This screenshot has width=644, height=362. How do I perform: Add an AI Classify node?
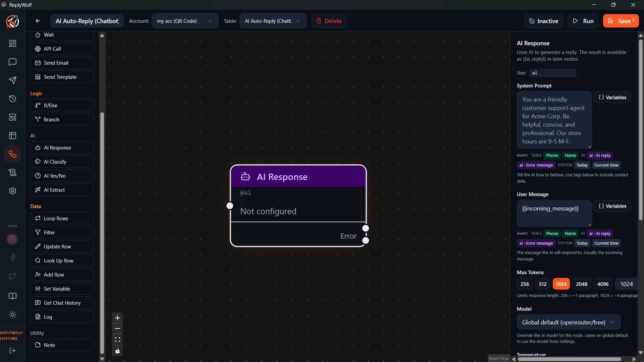click(62, 162)
